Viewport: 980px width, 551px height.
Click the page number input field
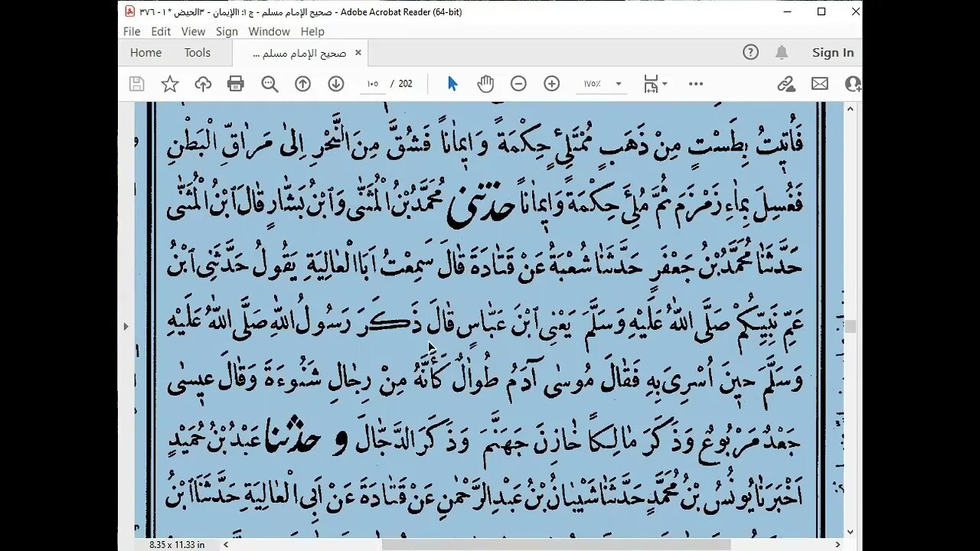tap(373, 84)
